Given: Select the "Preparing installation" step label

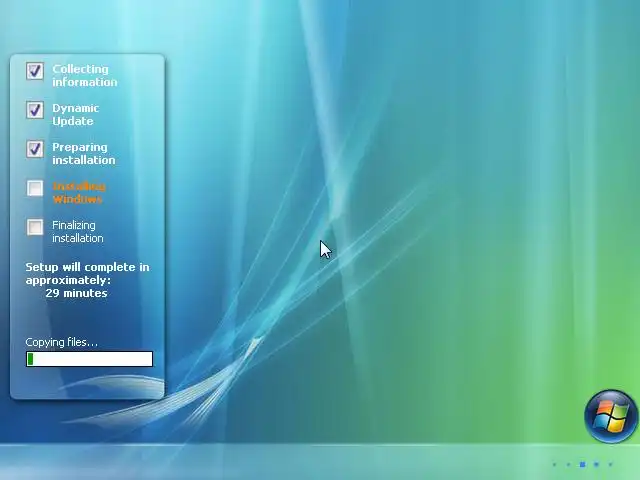Looking at the screenshot, I should (x=84, y=153).
